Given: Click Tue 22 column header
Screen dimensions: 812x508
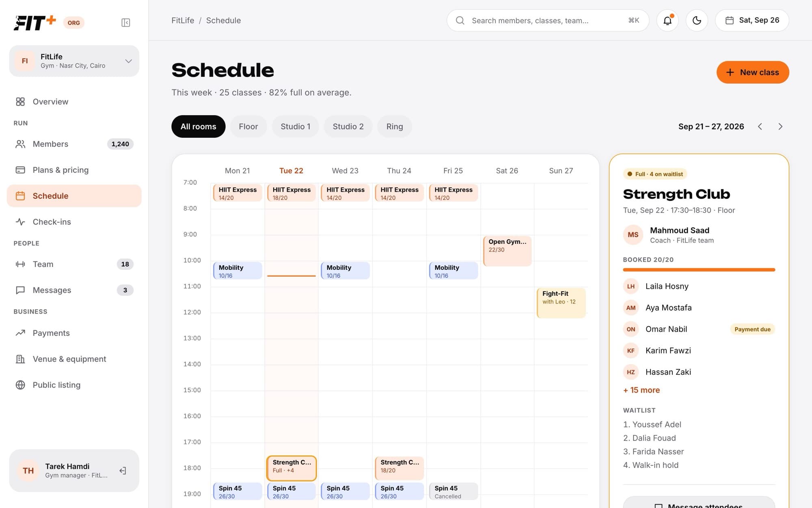Looking at the screenshot, I should 291,171.
